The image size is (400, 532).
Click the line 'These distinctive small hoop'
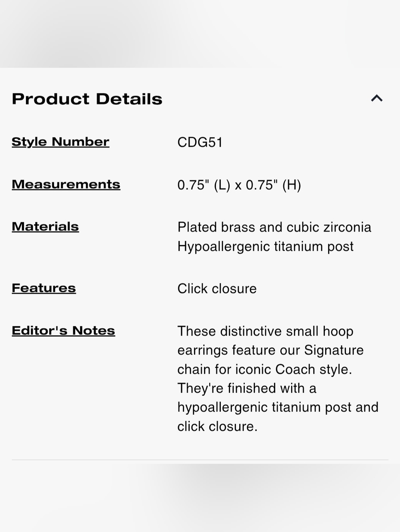tap(265, 331)
